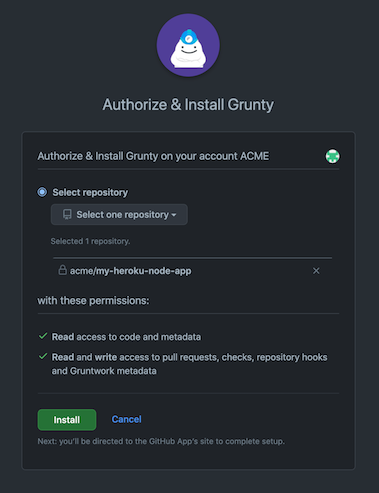Click 'with these permissions:' section heading
The width and height of the screenshot is (379, 493).
point(93,301)
